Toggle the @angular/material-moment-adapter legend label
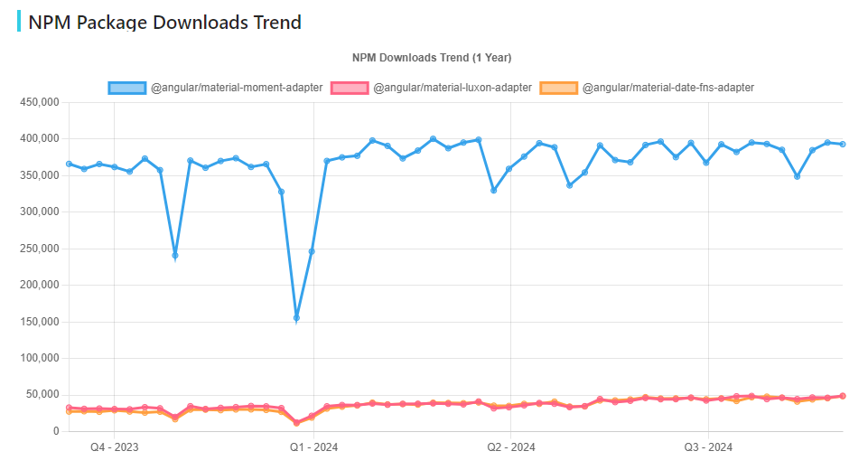The width and height of the screenshot is (868, 470). [x=236, y=88]
